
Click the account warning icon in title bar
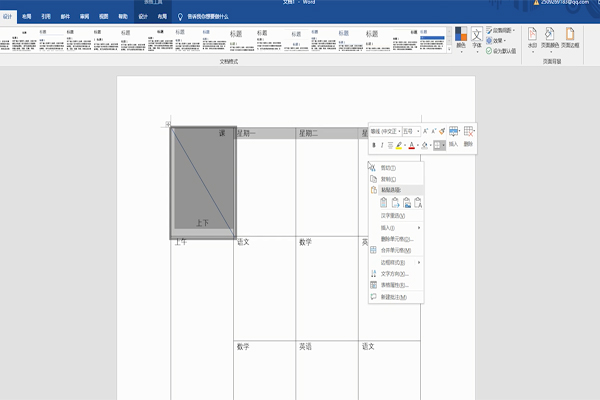pyautogui.click(x=536, y=2)
